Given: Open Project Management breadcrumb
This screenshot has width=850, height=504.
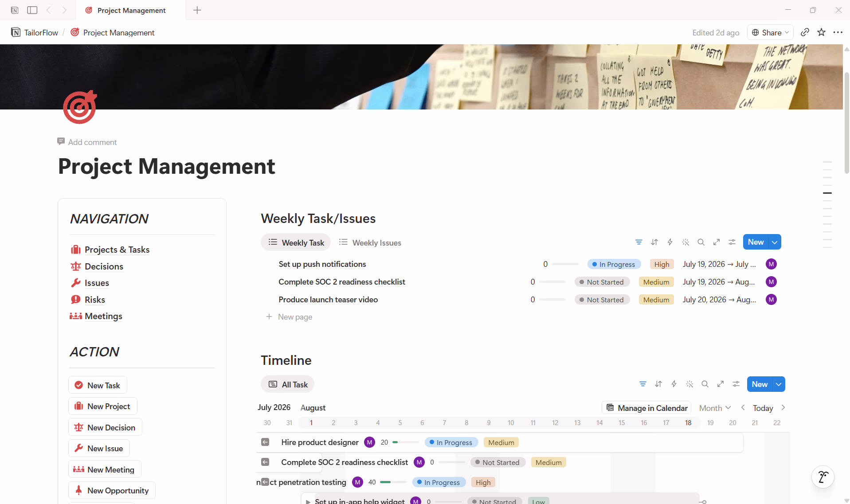Looking at the screenshot, I should [113, 32].
